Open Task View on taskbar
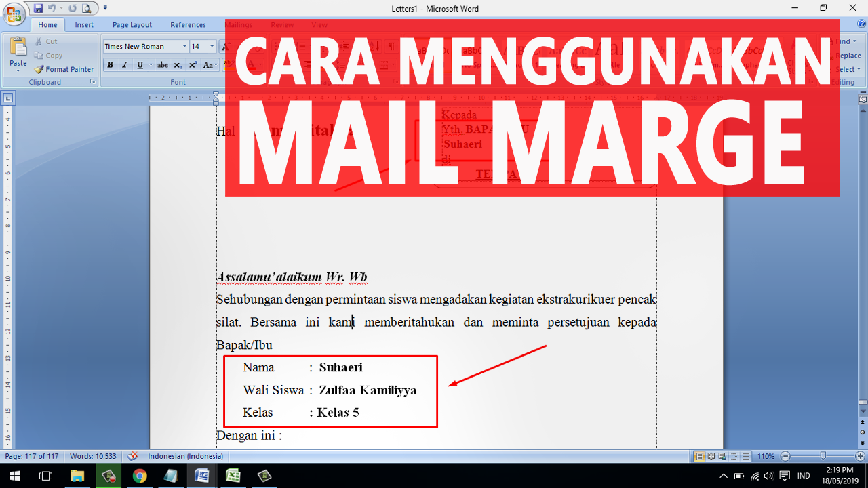The width and height of the screenshot is (868, 488). [45, 476]
